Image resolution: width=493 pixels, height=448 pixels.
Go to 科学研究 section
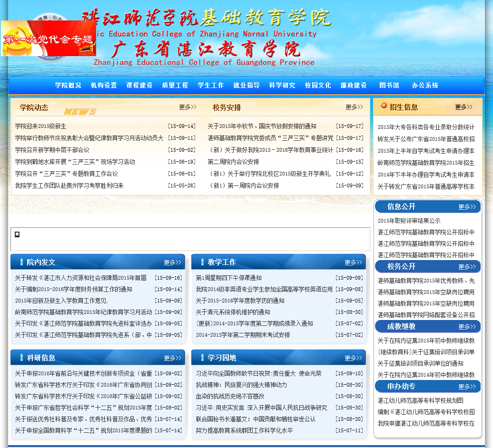pyautogui.click(x=282, y=85)
